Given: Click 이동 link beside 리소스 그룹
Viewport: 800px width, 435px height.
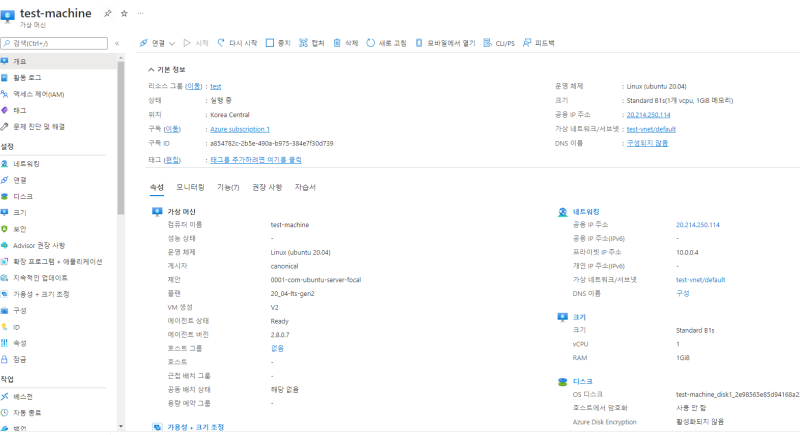Looking at the screenshot, I should 193,86.
